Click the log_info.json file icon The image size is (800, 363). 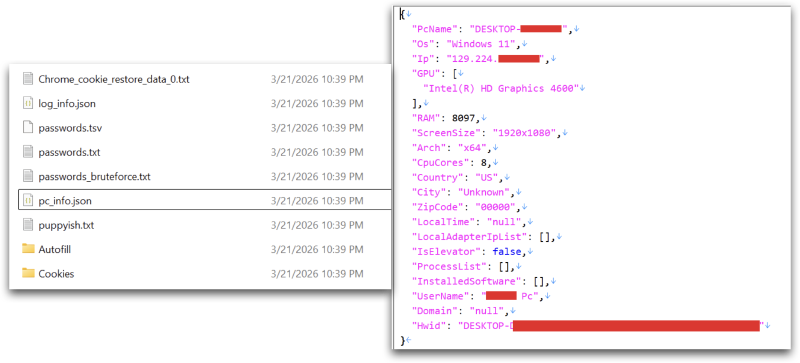28,103
